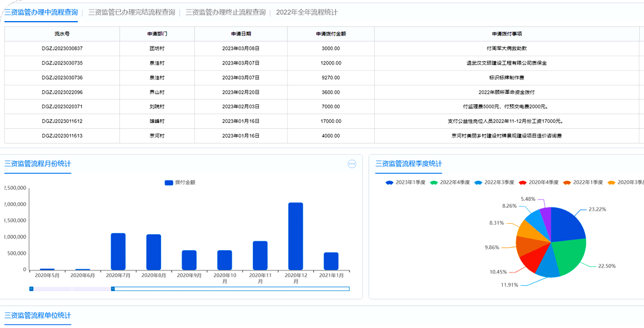Click the 三资监管流程季度统计 panel title
Viewport: 644px width, 328px height.
(x=409, y=163)
